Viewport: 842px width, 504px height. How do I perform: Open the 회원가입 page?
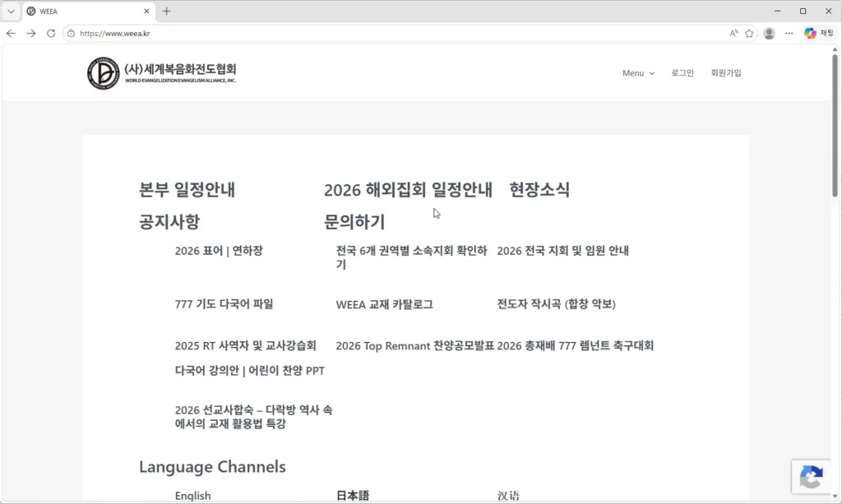(x=725, y=73)
